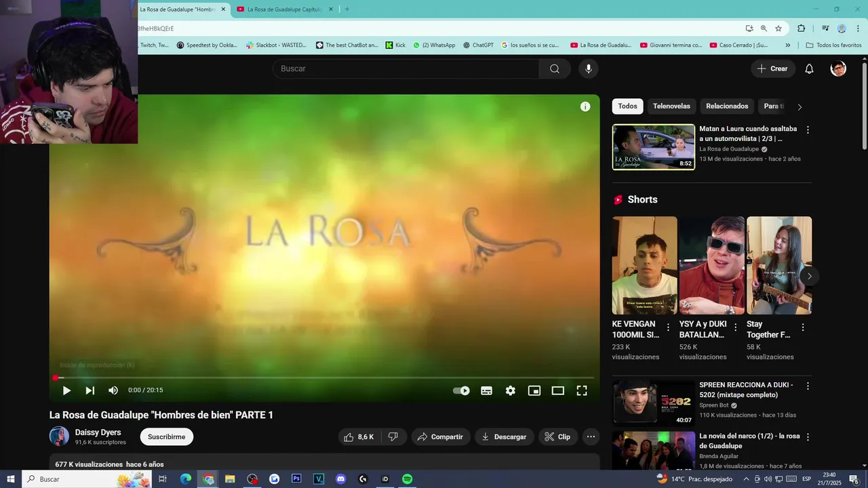Open a new browser tab
868x488 pixels.
(347, 9)
